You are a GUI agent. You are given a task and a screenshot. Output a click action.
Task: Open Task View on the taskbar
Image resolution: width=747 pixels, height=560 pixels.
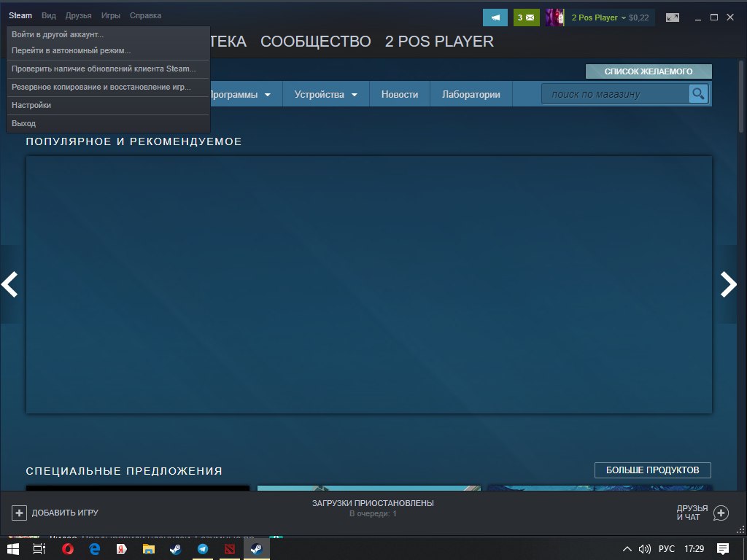(x=39, y=549)
